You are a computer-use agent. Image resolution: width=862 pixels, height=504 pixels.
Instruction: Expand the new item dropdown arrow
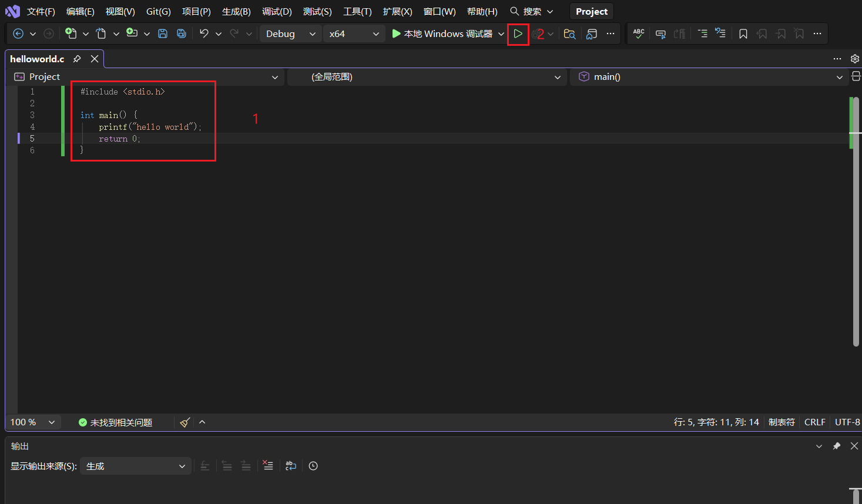point(86,34)
